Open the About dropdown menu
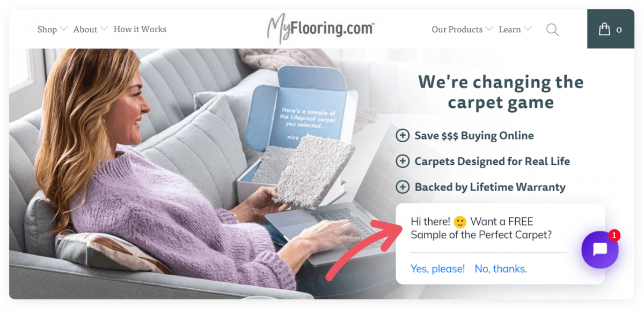 point(91,30)
